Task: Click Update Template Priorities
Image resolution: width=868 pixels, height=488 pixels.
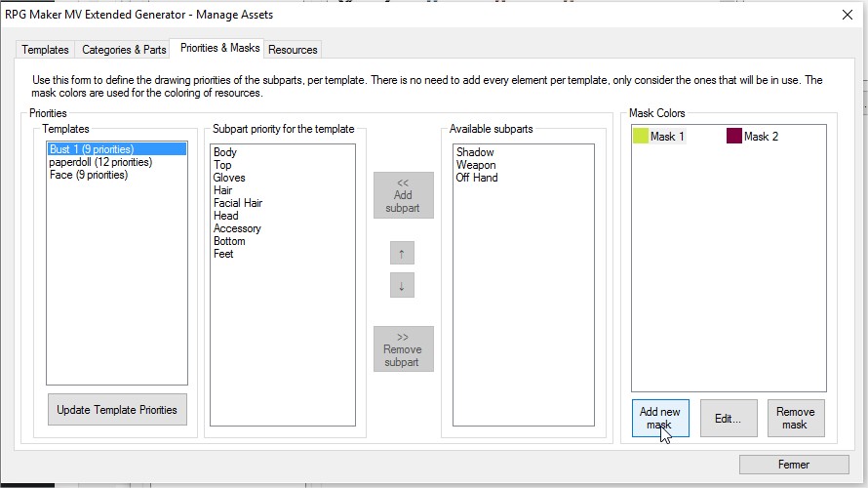Action: 117,410
